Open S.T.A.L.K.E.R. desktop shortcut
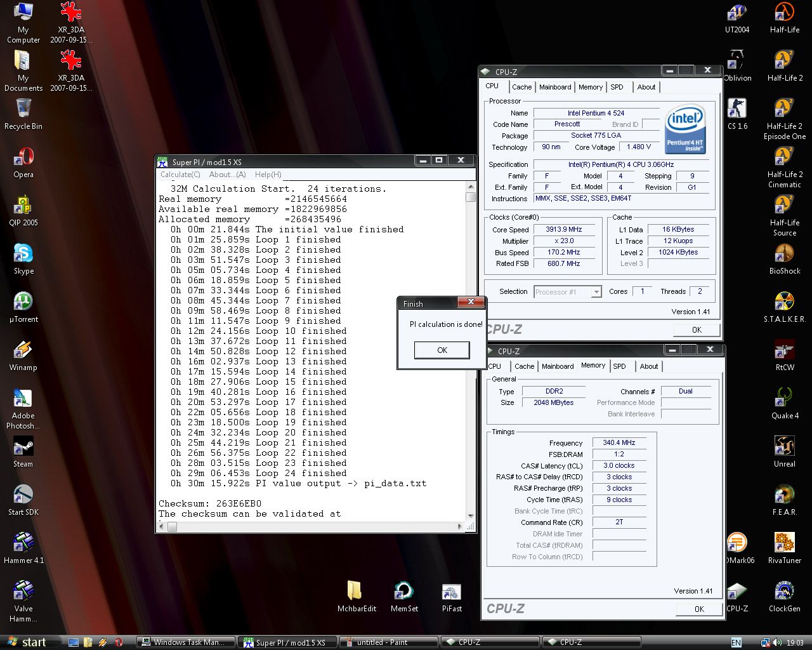Image resolution: width=812 pixels, height=650 pixels. pos(785,307)
